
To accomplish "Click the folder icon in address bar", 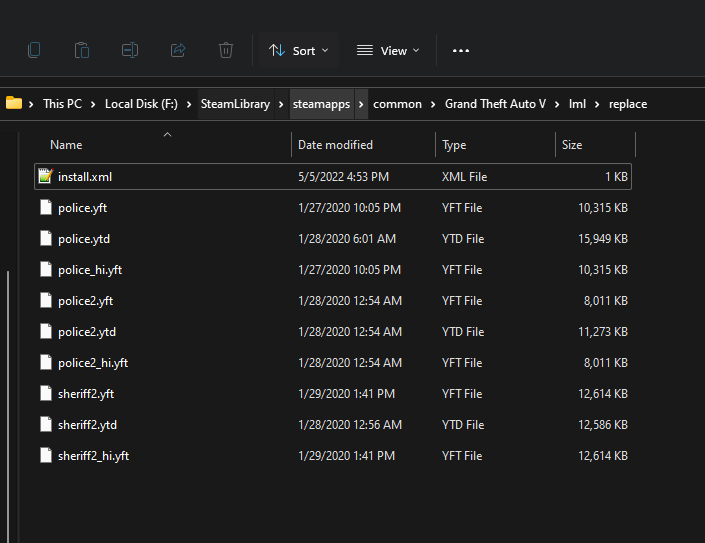I will click(x=14, y=103).
